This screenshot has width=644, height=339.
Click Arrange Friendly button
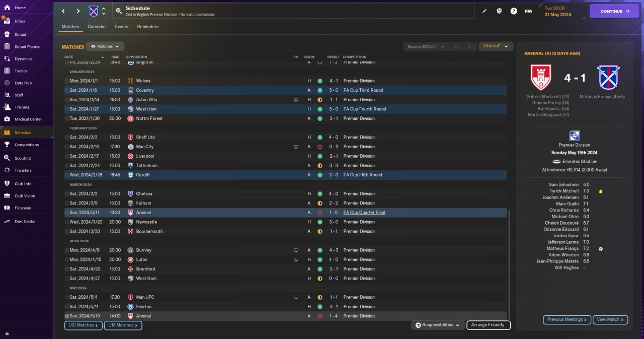click(489, 325)
